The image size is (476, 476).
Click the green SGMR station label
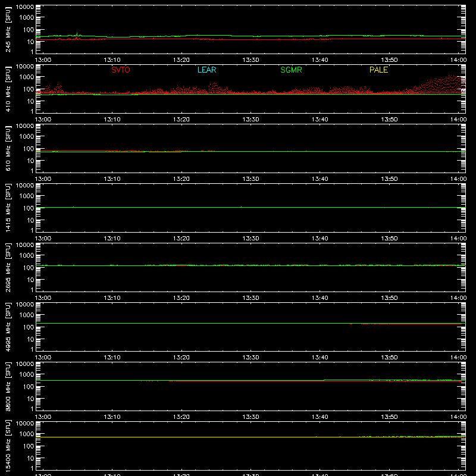tap(291, 70)
